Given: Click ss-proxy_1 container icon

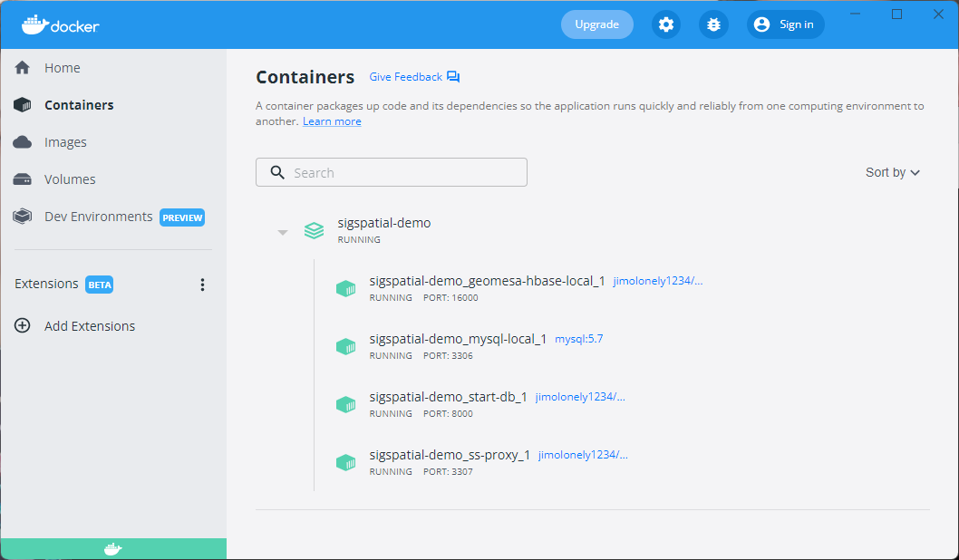Looking at the screenshot, I should (346, 463).
